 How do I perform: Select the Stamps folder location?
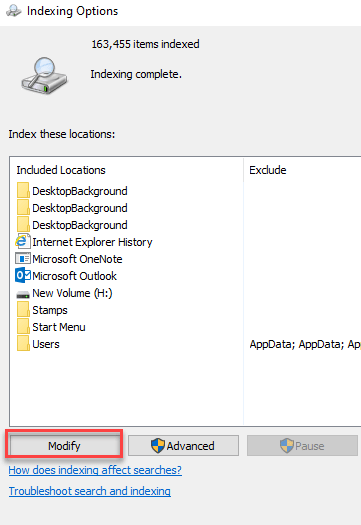[42, 310]
